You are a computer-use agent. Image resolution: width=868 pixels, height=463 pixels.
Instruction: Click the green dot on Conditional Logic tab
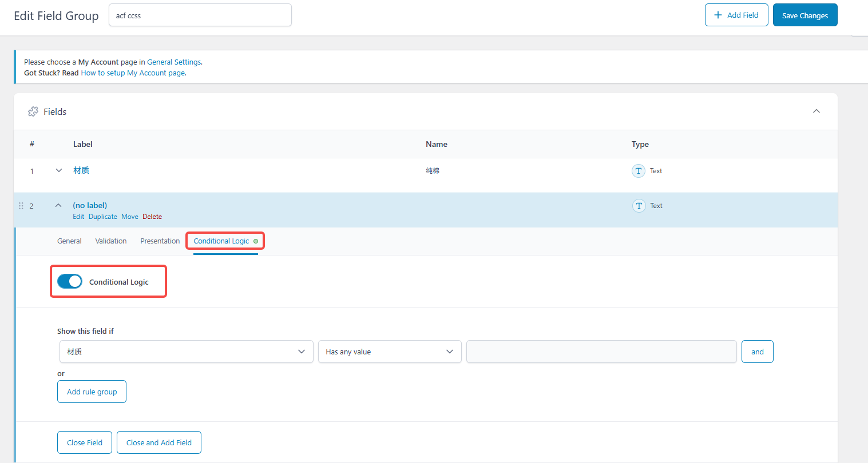256,241
